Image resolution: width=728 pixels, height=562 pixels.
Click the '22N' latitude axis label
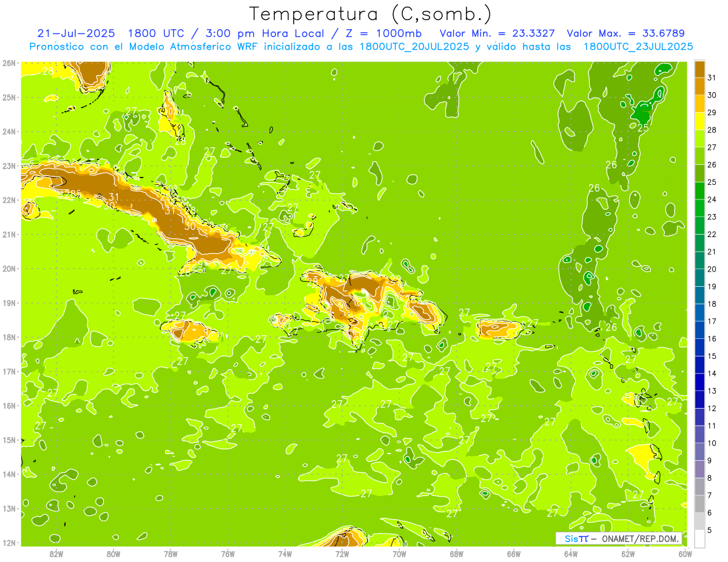[x=9, y=200]
